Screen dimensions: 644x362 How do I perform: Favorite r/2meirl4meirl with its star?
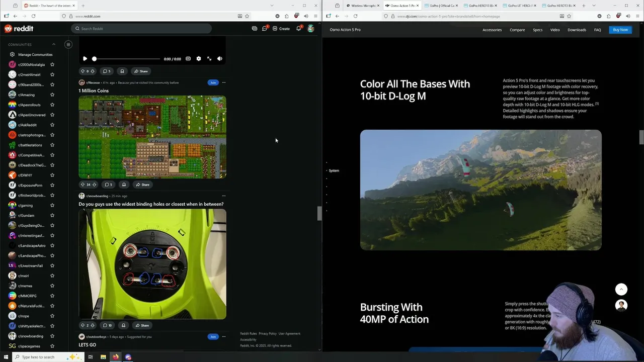(x=52, y=74)
